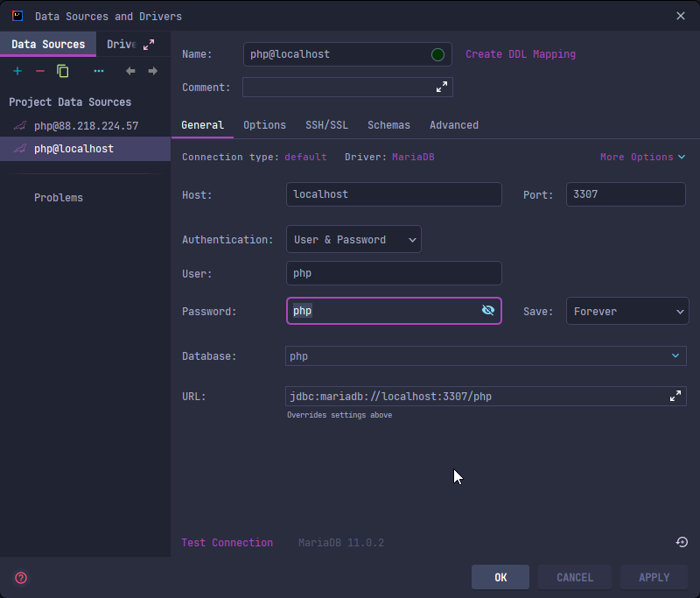Click the back arrow navigation icon
This screenshot has height=598, width=700.
[130, 71]
